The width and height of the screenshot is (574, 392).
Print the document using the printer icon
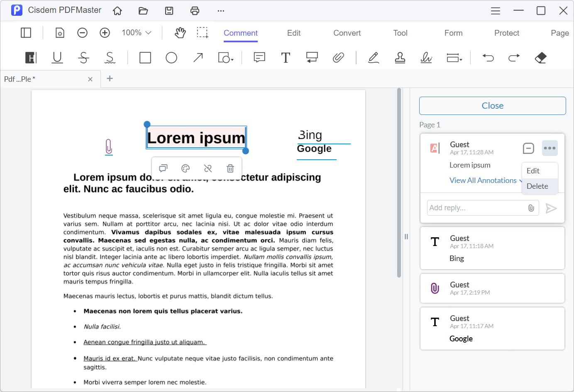pos(195,11)
